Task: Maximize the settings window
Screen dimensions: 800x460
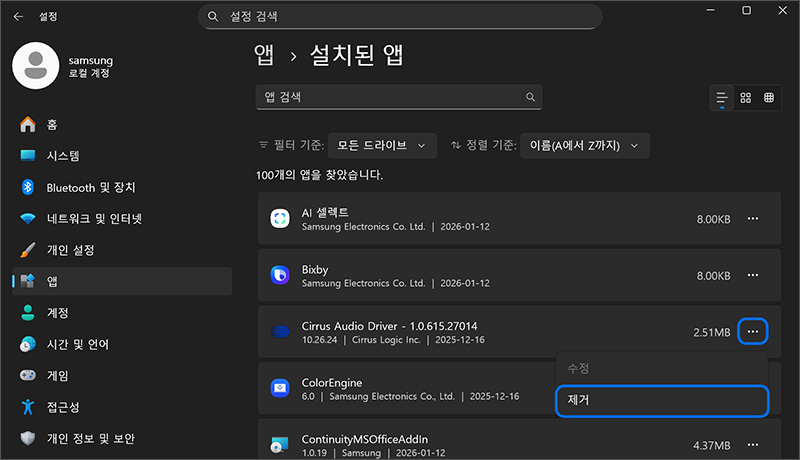Action: (746, 10)
